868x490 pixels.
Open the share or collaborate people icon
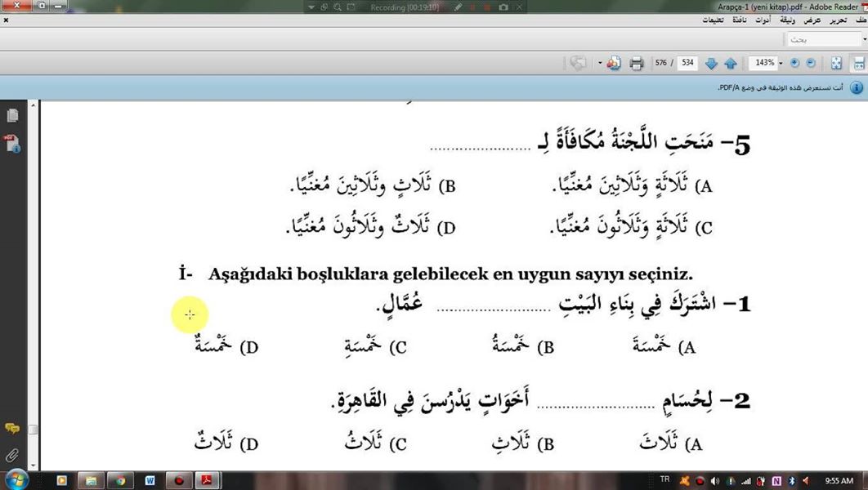[613, 64]
